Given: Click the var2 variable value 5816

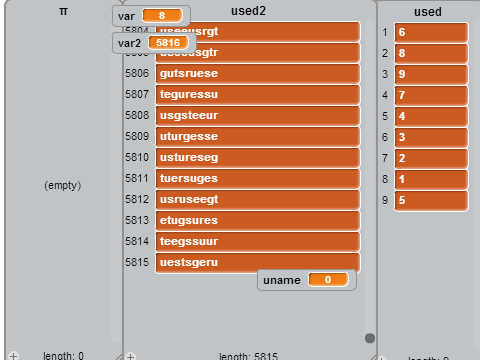Looking at the screenshot, I should 168,43.
